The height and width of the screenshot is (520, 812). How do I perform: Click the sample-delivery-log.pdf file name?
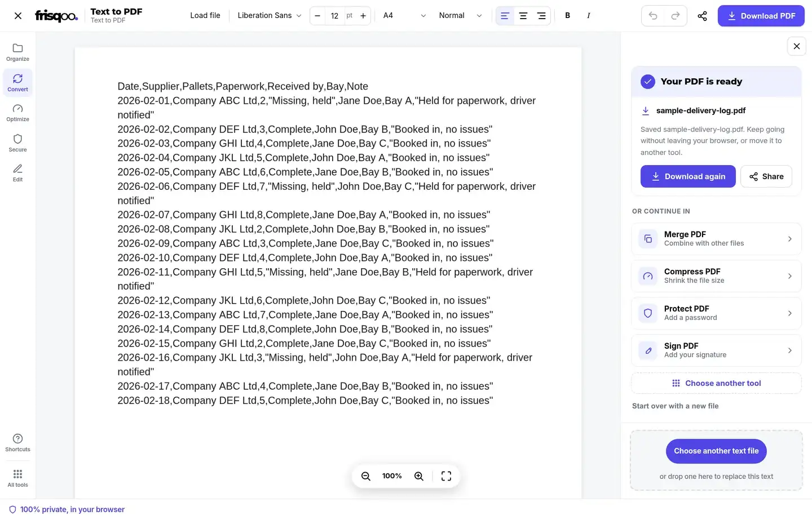[x=701, y=111]
